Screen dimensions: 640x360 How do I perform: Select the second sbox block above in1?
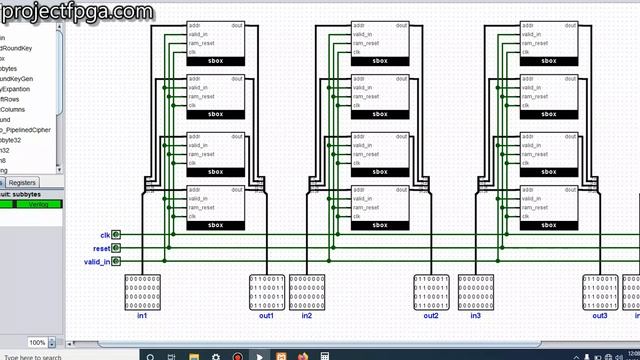click(216, 97)
